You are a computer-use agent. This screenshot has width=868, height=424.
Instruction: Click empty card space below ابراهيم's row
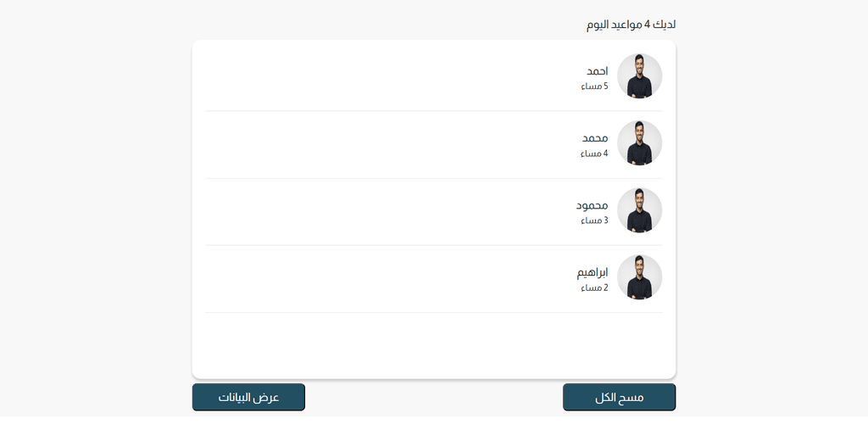pos(434,345)
